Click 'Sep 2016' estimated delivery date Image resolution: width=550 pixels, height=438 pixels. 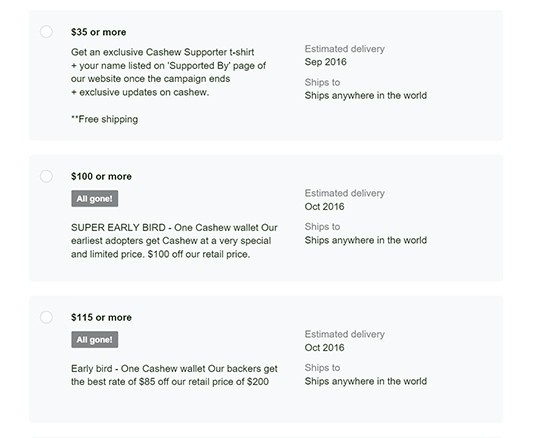coord(326,62)
